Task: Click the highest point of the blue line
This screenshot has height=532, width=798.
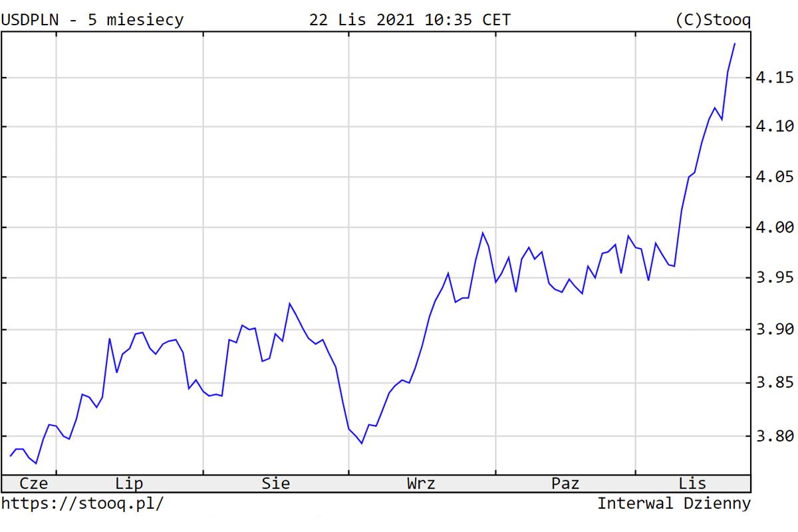Action: coord(734,44)
